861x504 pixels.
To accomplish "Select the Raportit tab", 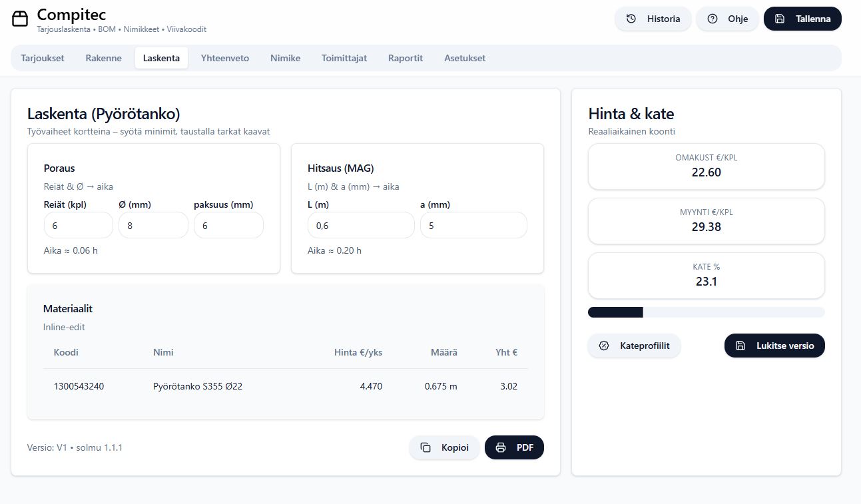I will click(x=406, y=58).
